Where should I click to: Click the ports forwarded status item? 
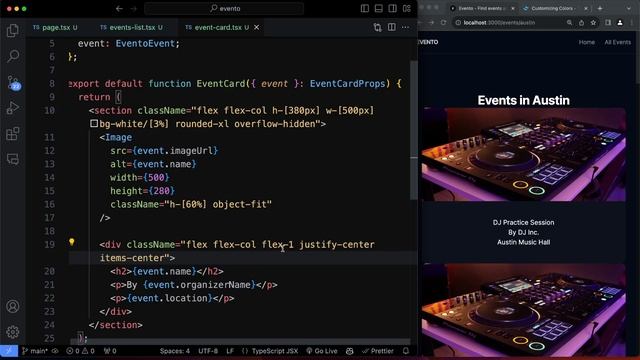tap(110, 351)
